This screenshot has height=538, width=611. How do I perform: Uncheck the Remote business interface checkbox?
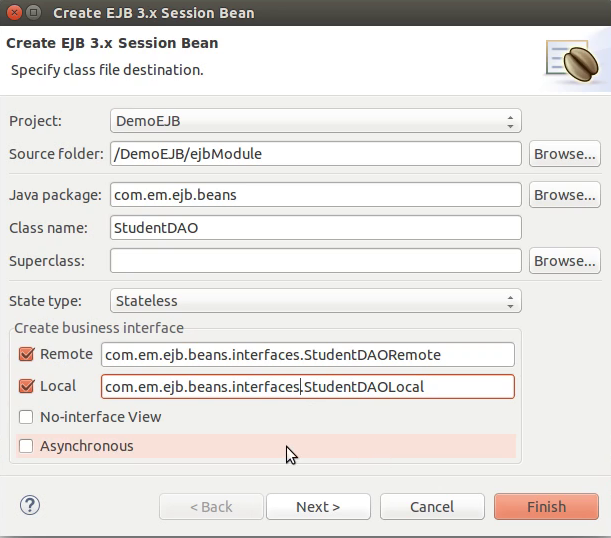pyautogui.click(x=26, y=354)
